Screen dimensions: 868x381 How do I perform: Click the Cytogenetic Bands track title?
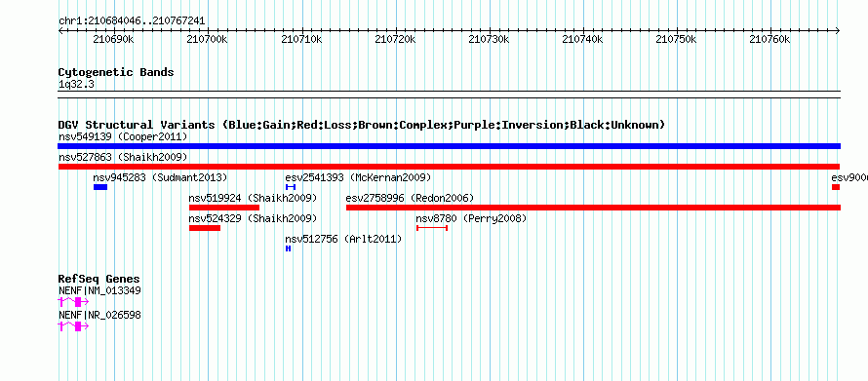coord(116,72)
